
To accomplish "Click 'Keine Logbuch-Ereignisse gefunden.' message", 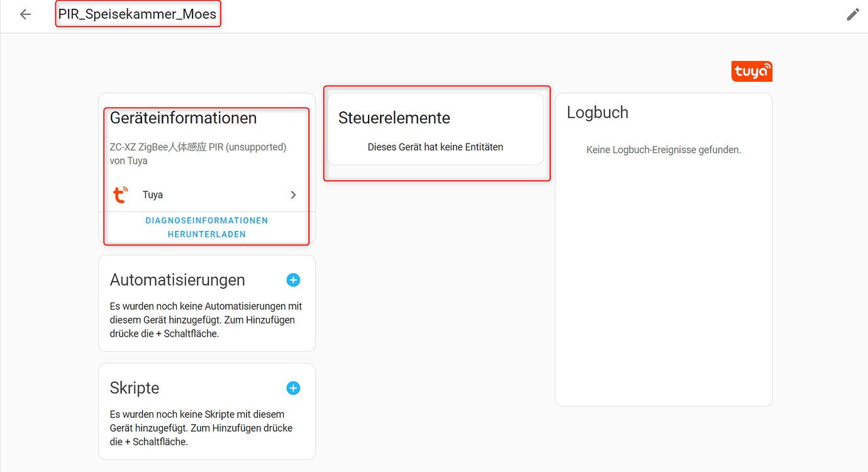I will 664,150.
